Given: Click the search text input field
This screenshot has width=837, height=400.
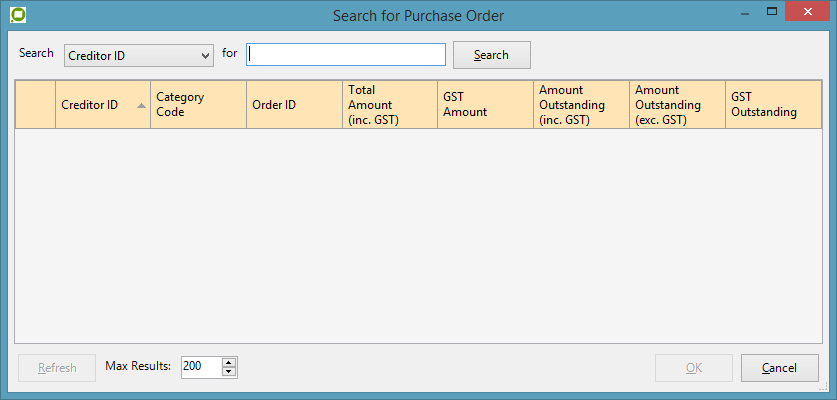Looking at the screenshot, I should click(346, 54).
